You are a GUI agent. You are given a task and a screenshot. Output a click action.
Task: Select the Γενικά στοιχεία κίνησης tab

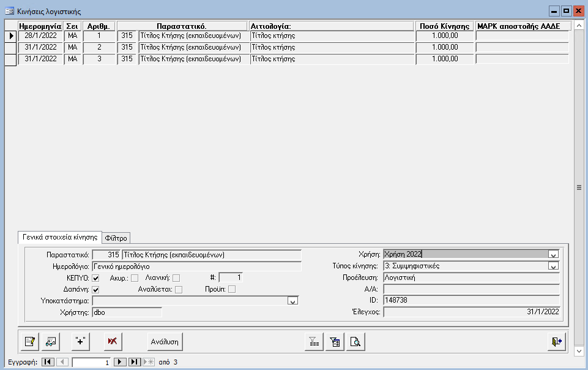point(60,237)
